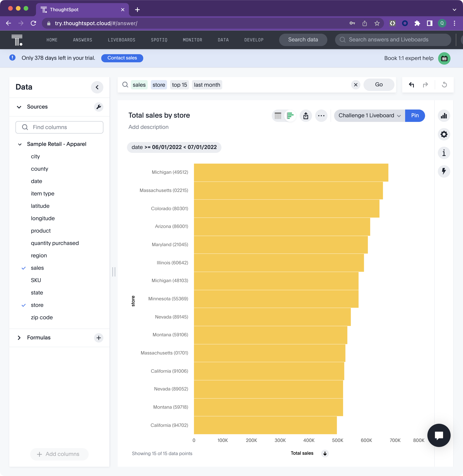
Task: Add a new formula with plus icon
Action: coord(99,338)
